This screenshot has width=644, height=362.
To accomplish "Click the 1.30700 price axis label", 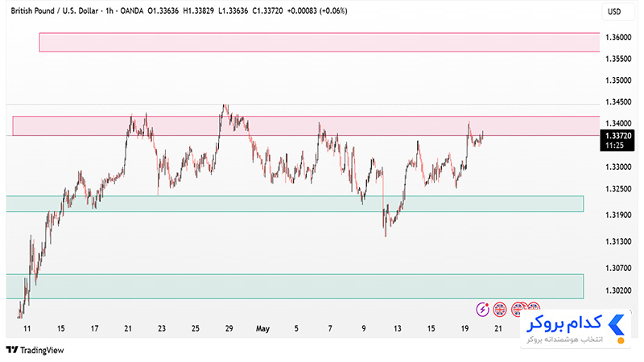I will (x=618, y=268).
